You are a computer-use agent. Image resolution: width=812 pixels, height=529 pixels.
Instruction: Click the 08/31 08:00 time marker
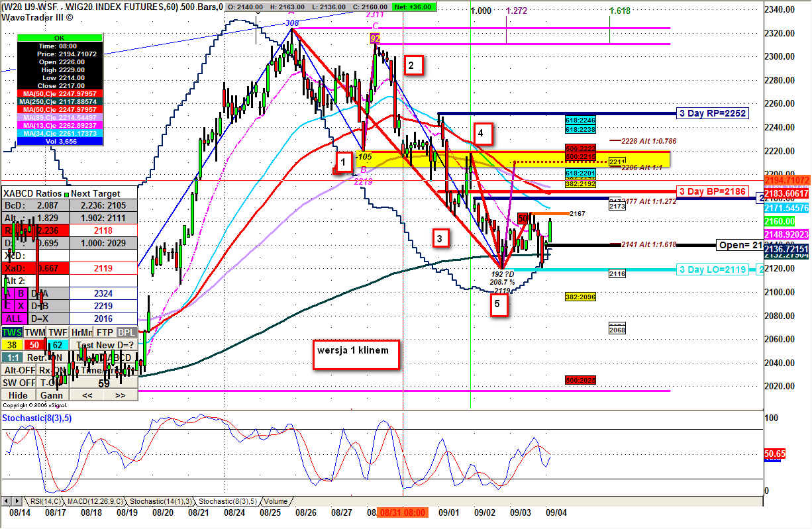click(403, 512)
